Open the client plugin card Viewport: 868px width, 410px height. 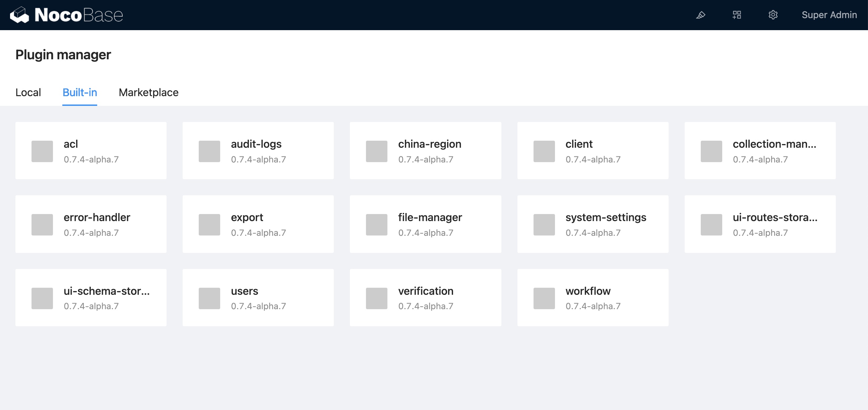click(x=593, y=151)
